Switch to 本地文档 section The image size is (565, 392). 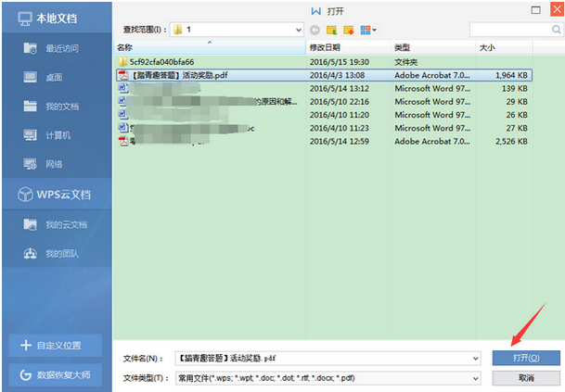(x=57, y=18)
